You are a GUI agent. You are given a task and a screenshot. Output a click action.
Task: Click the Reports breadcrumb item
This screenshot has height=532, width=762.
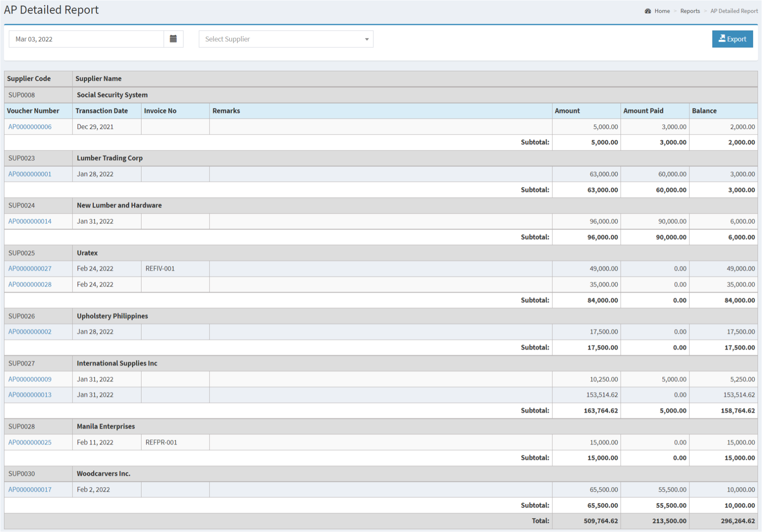690,11
